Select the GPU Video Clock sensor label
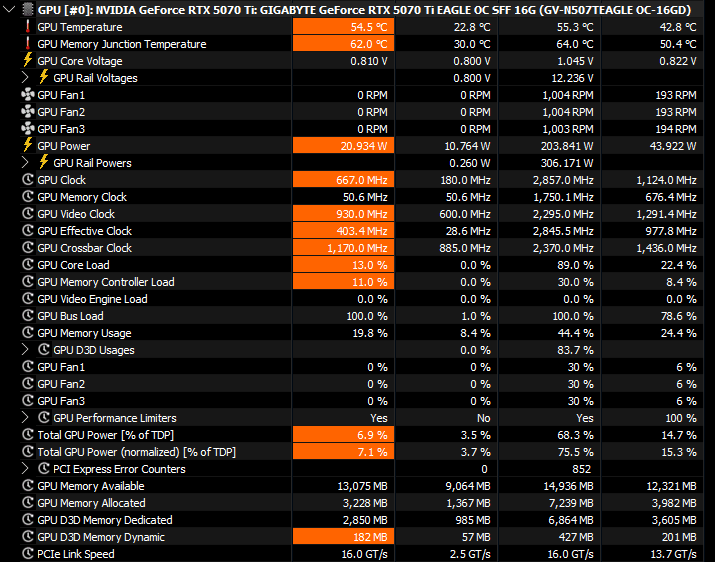 (x=76, y=214)
